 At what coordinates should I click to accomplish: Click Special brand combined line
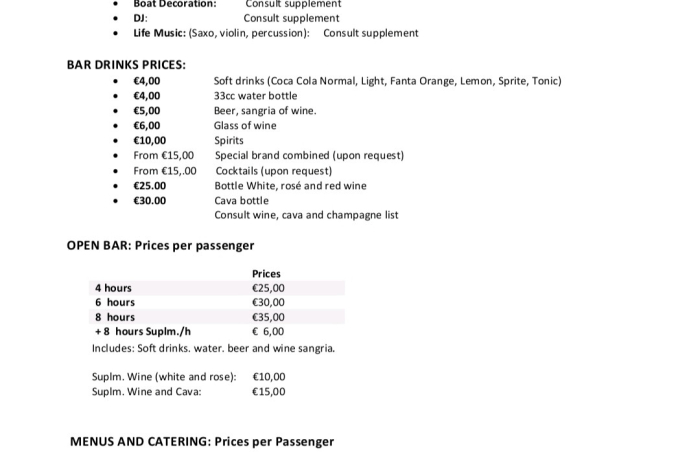point(309,156)
